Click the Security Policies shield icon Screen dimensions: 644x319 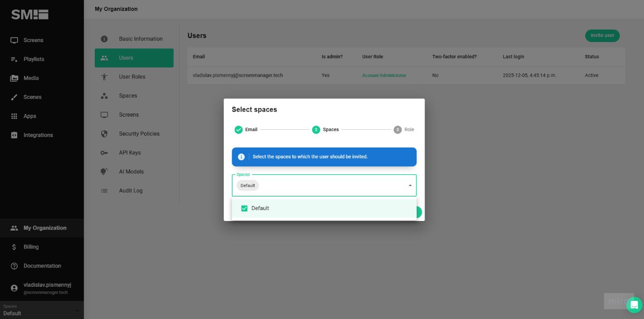coord(104,134)
